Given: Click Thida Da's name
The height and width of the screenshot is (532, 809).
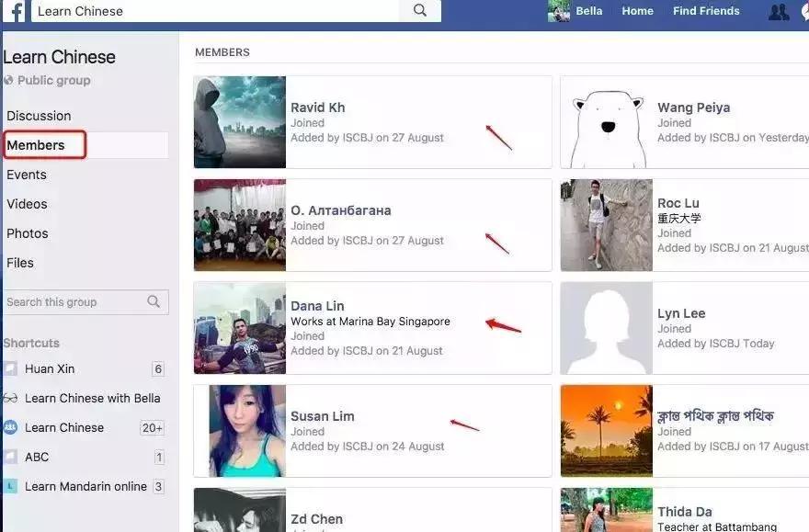Looking at the screenshot, I should [x=685, y=512].
